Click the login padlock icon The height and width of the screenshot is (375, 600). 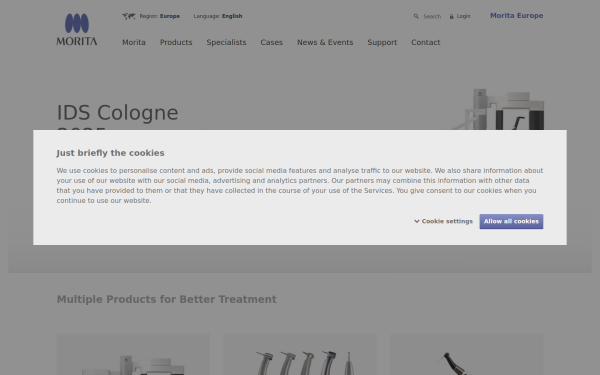pyautogui.click(x=452, y=16)
